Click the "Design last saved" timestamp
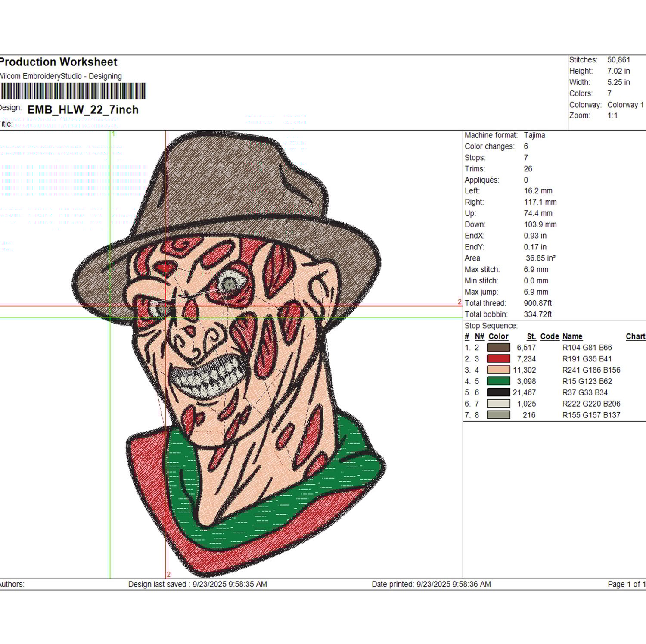The width and height of the screenshot is (646, 644). (198, 584)
